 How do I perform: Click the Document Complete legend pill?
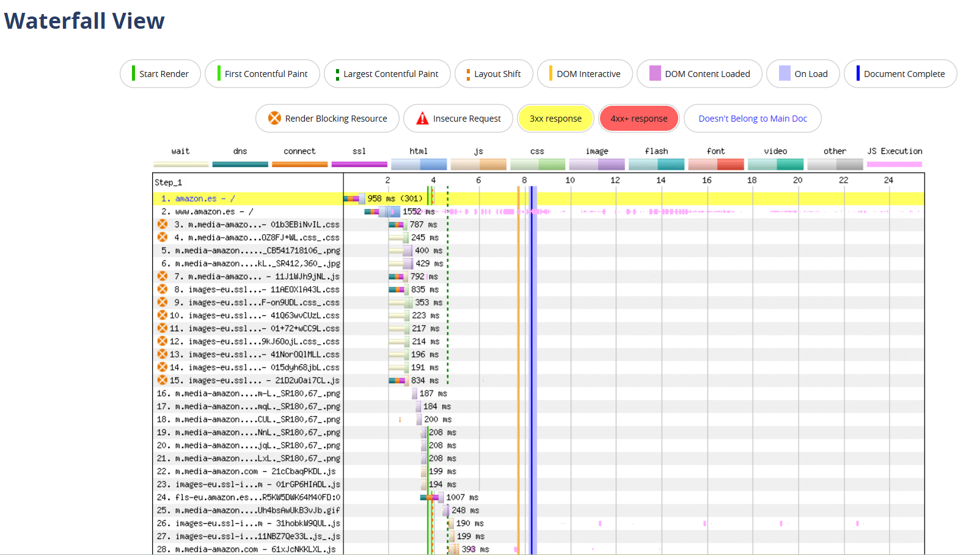[901, 74]
